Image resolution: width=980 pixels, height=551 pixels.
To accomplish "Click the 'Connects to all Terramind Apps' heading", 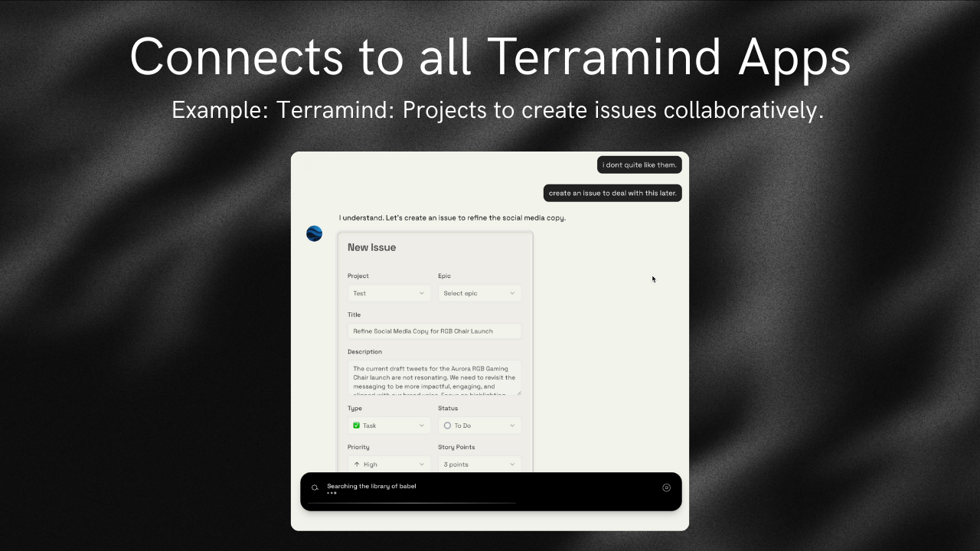I will pos(490,57).
